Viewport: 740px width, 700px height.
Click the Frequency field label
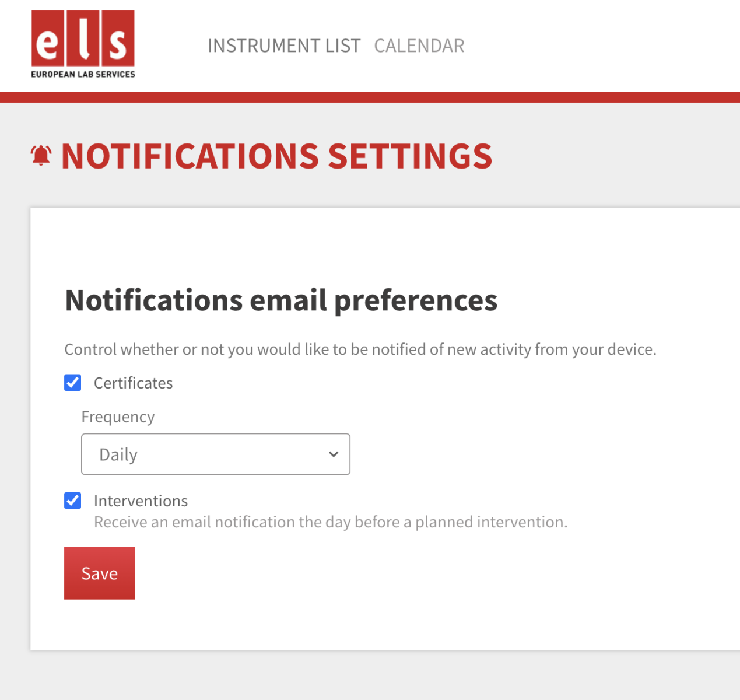[x=118, y=417]
